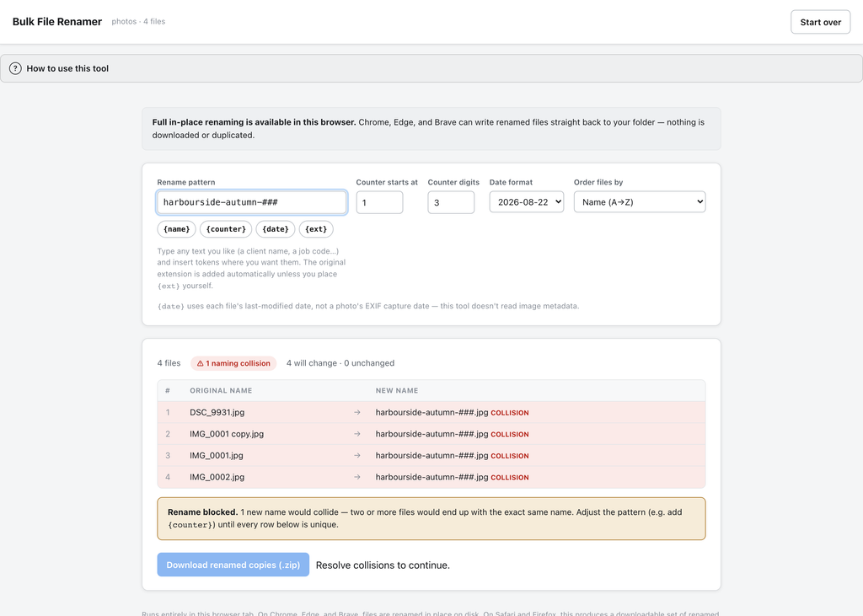Insert the {name} token

(176, 229)
